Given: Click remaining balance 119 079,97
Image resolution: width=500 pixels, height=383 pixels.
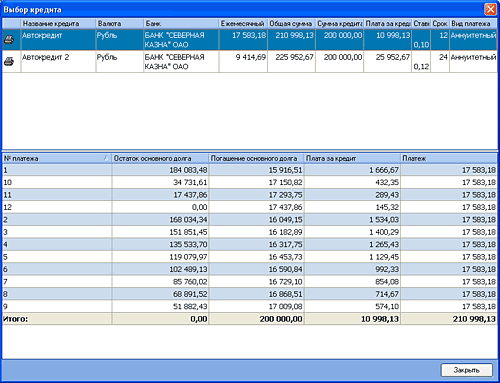Looking at the screenshot, I should coord(188,257).
